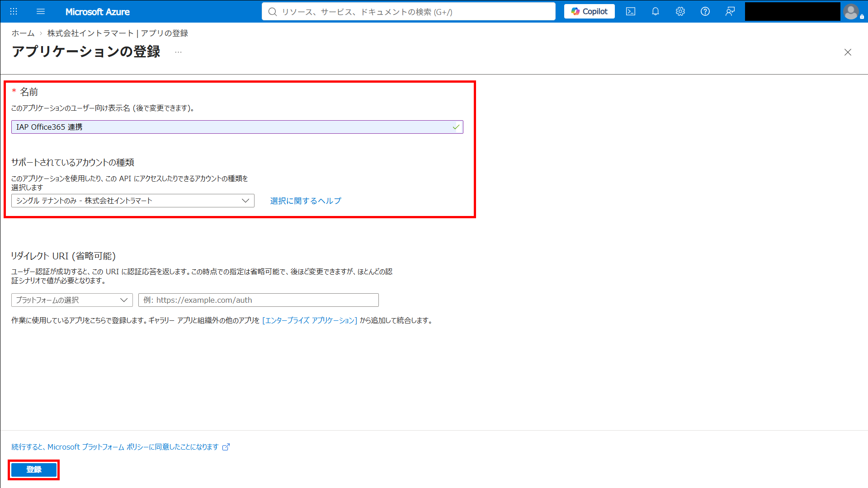
Task: Open the notifications bell
Action: (x=656, y=11)
